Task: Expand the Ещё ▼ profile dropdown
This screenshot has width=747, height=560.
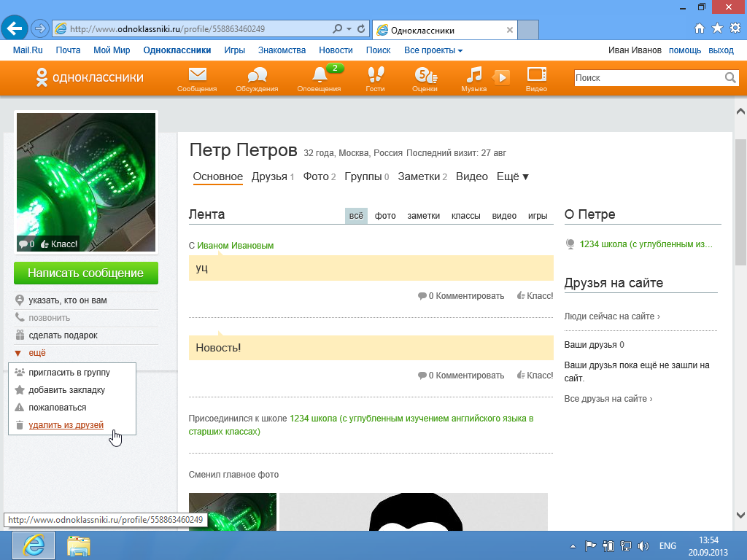Action: click(513, 176)
